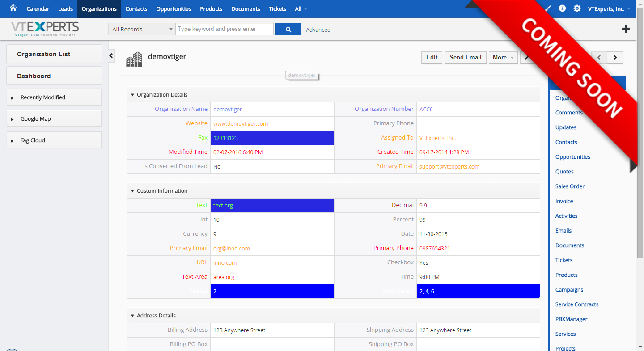Go to previous record arrow
644x351 pixels.
coord(599,57)
